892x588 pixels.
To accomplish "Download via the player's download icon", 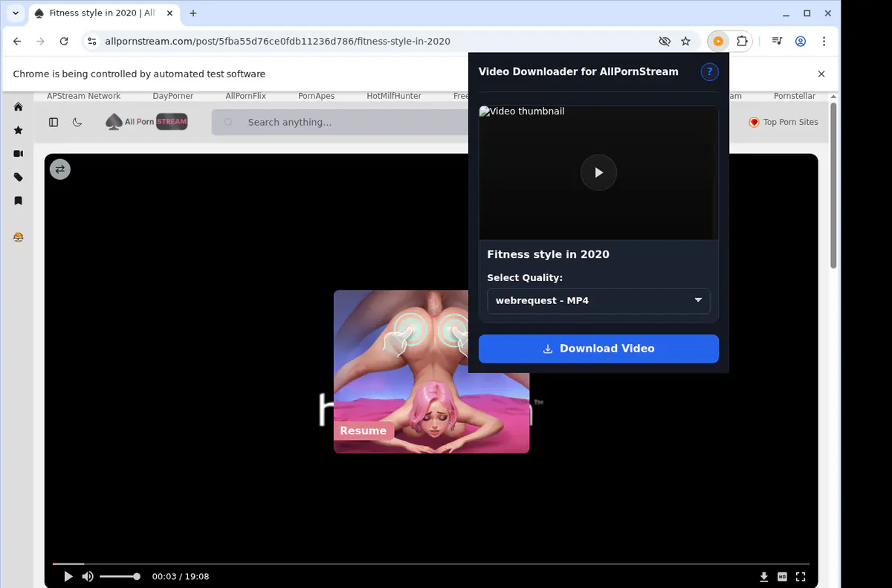I will point(763,577).
